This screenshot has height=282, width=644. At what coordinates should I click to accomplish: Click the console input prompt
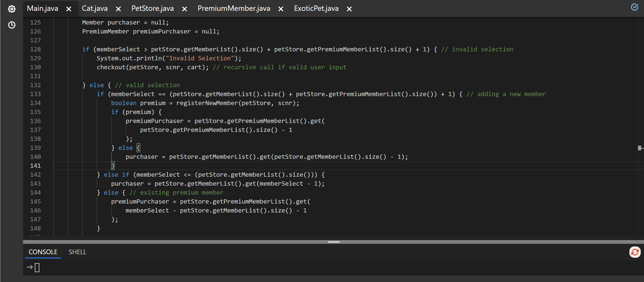click(37, 267)
